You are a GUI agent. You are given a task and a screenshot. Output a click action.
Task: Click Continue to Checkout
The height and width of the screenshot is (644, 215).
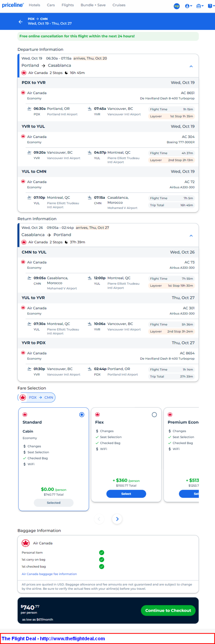click(168, 611)
